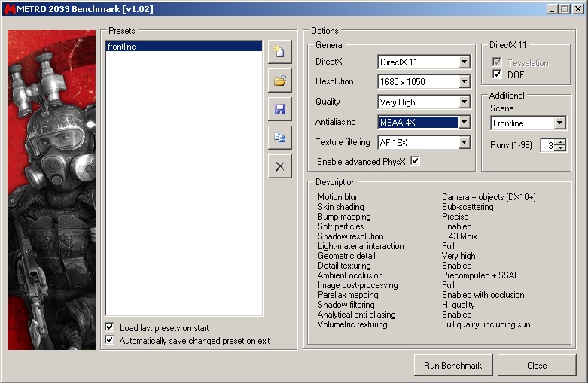Toggle the DOF checkbox

[497, 74]
